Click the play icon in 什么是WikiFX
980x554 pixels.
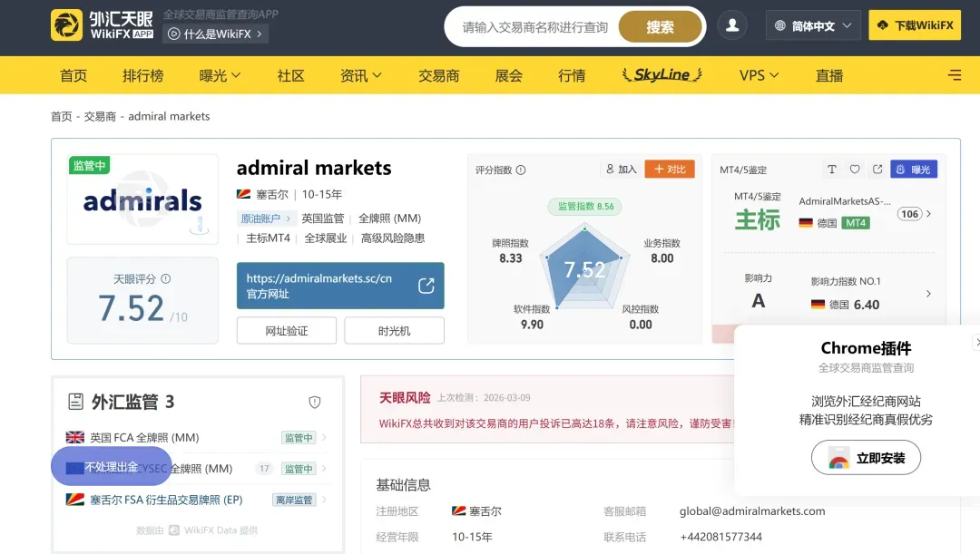coord(173,34)
